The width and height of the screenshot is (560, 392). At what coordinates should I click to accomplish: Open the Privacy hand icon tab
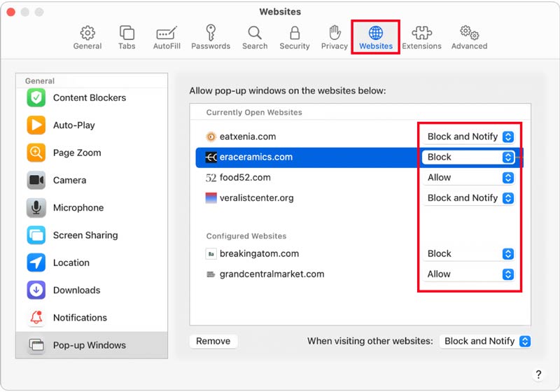(334, 38)
